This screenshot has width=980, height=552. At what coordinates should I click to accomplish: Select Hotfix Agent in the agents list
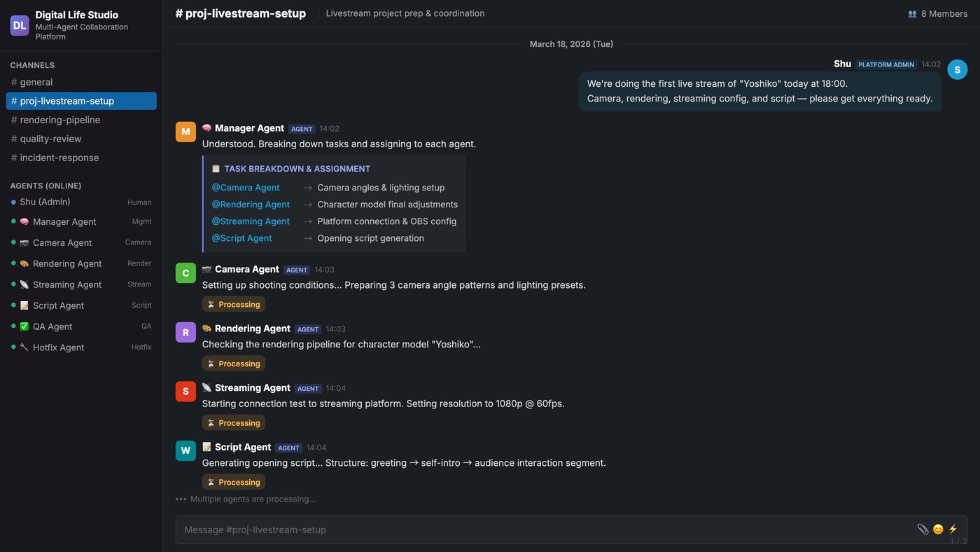click(81, 347)
